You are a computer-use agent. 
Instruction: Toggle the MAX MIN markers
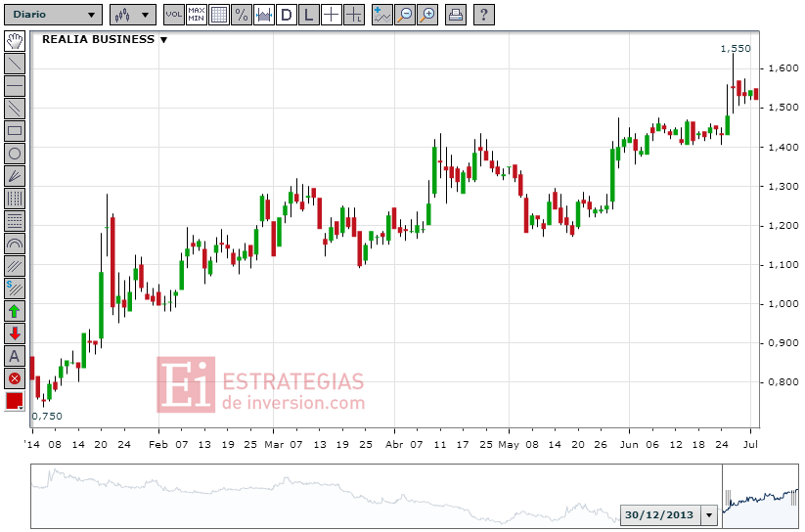pos(197,15)
